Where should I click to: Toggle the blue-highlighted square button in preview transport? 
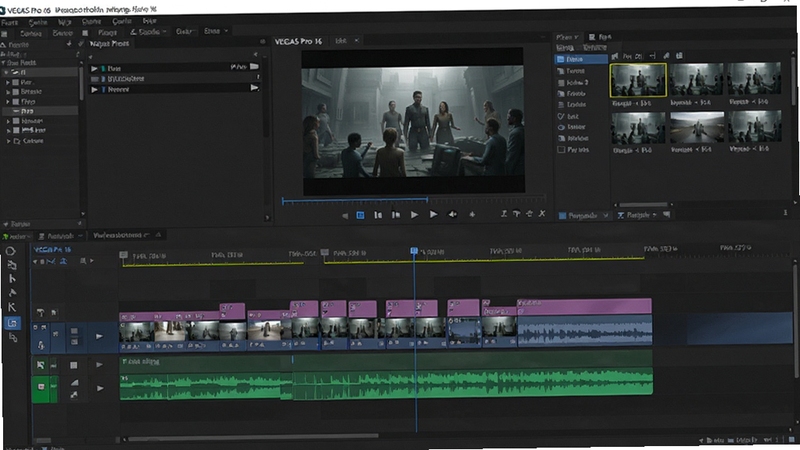pyautogui.click(x=360, y=215)
